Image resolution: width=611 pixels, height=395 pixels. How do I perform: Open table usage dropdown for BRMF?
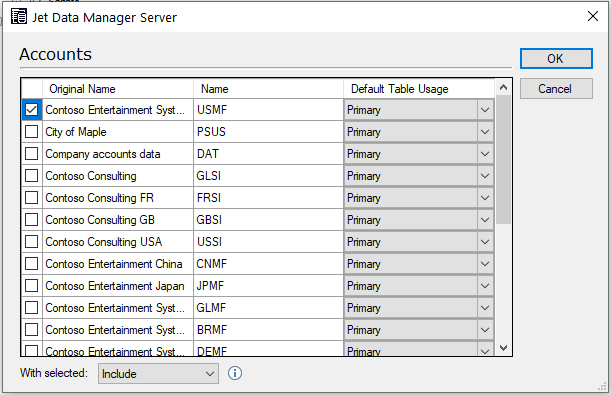(485, 330)
